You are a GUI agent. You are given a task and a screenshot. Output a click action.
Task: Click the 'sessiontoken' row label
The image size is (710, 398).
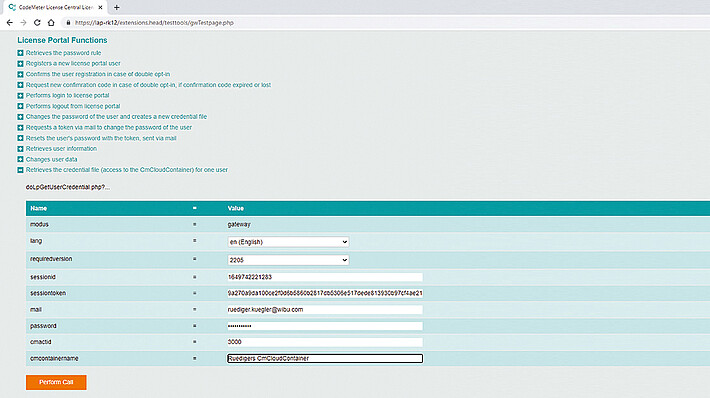click(48, 293)
